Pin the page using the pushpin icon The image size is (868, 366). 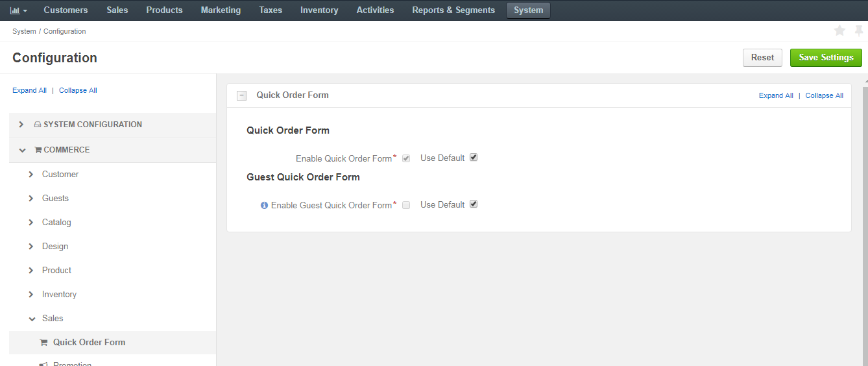(x=859, y=30)
